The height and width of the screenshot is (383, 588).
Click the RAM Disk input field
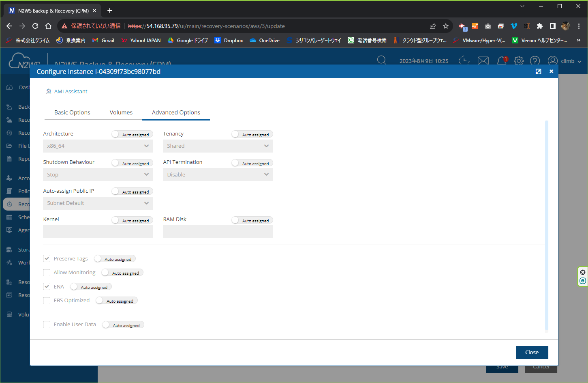[218, 232]
